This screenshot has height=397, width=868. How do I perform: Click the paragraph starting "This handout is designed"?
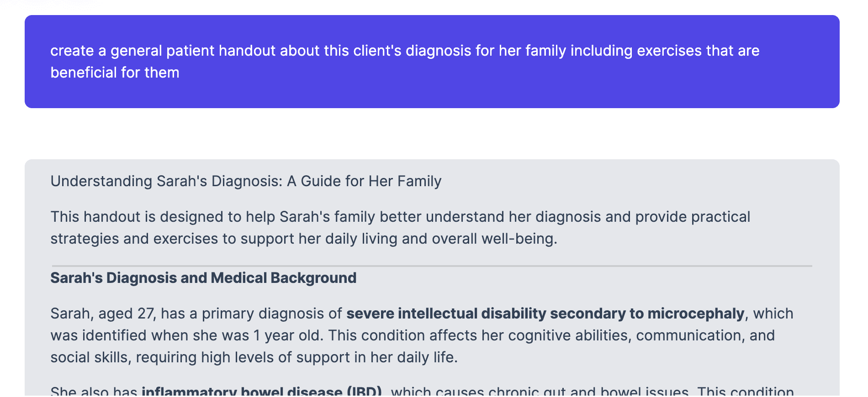tap(400, 228)
